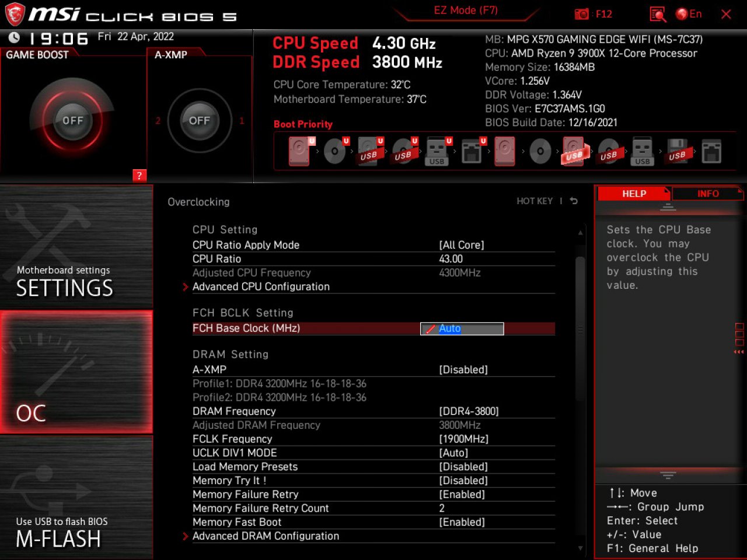Open M-FLASH Use USB to flash BIOS

(76, 498)
